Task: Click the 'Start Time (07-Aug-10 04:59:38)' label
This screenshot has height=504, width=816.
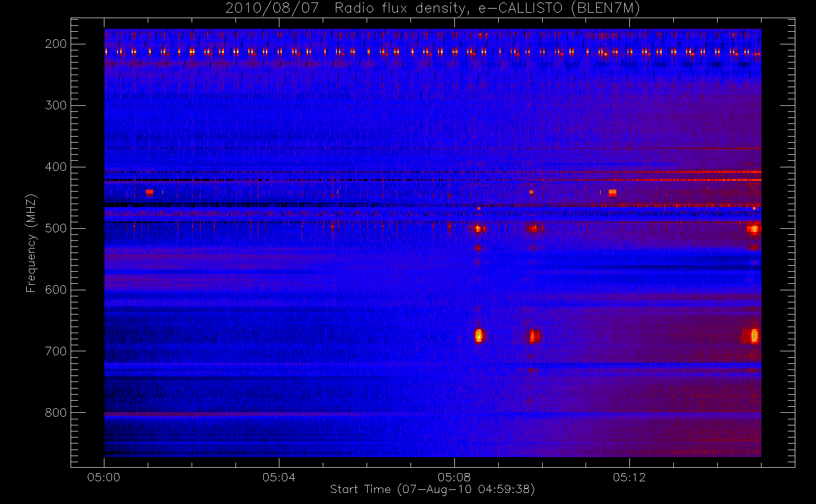Action: pos(432,489)
